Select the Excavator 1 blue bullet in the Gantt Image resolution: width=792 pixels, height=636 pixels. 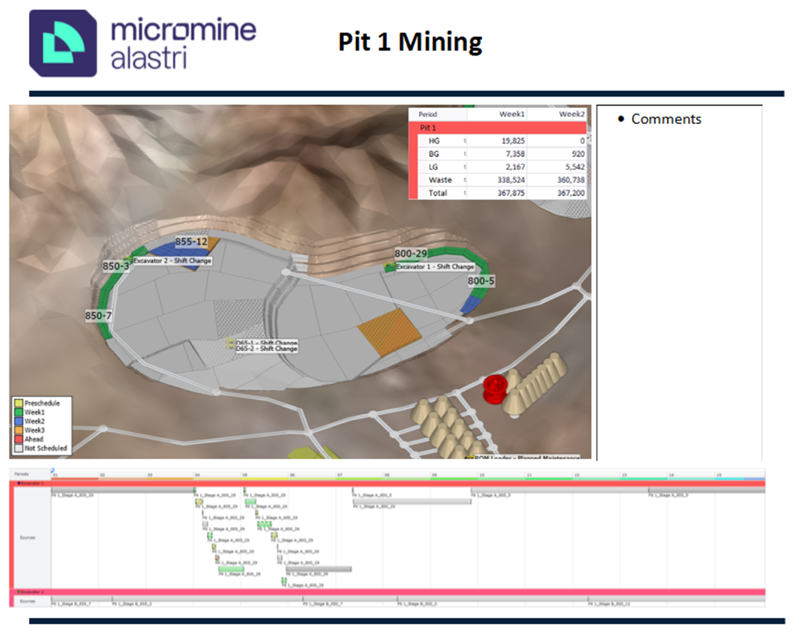tap(19, 483)
